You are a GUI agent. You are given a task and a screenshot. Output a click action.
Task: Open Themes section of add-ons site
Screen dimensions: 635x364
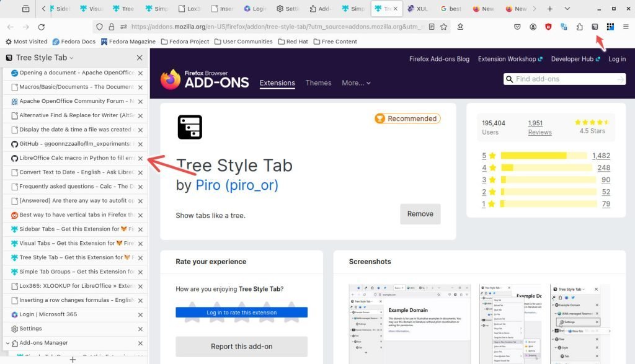click(318, 83)
